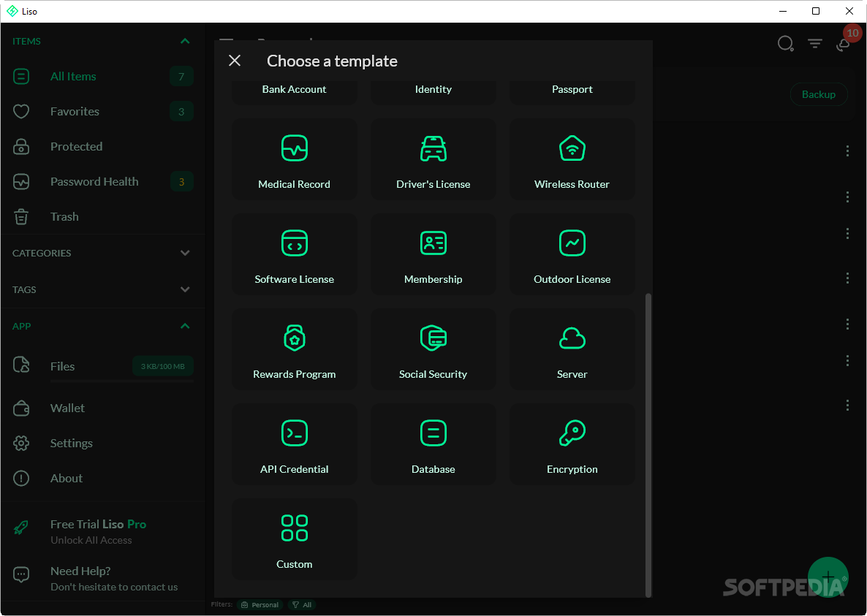Click the green add item button

tap(828, 577)
